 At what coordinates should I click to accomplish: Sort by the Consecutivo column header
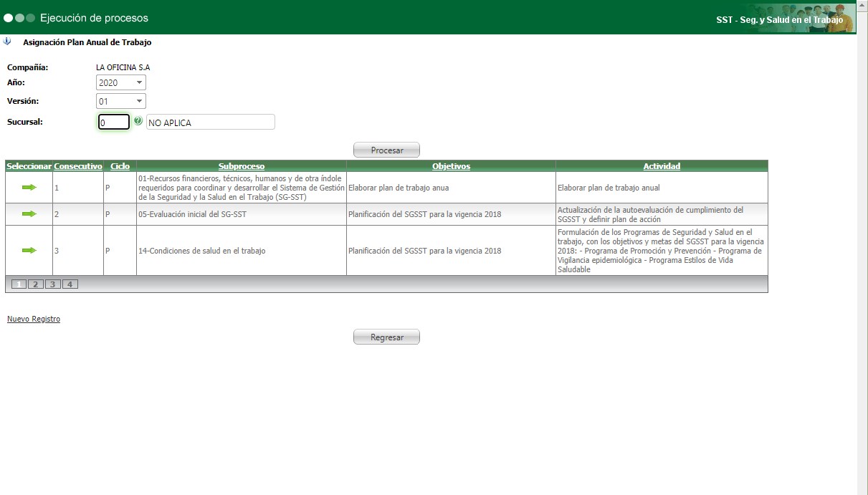point(78,166)
